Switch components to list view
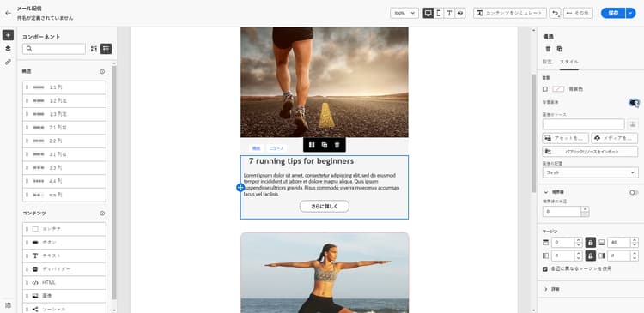Image resolution: width=644 pixels, height=313 pixels. [x=106, y=49]
